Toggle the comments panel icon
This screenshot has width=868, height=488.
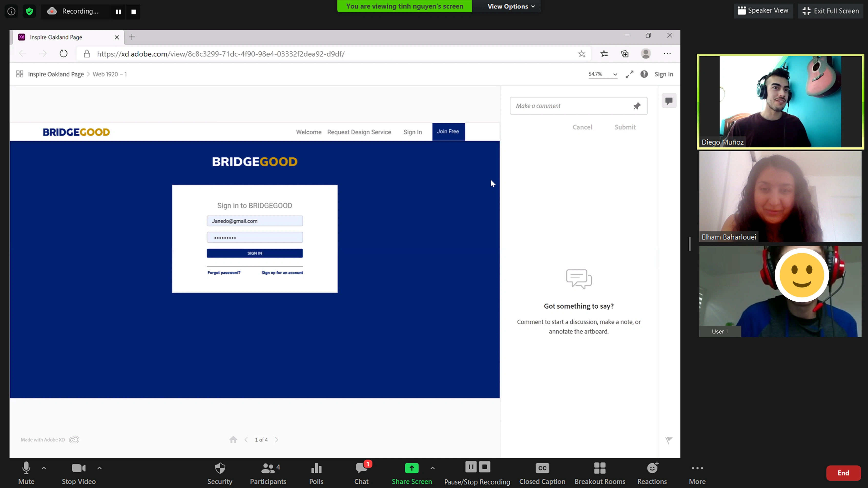tap(669, 101)
